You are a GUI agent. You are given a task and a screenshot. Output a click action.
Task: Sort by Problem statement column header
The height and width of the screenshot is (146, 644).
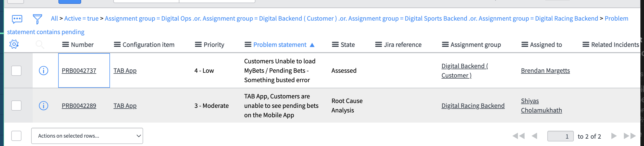point(280,45)
